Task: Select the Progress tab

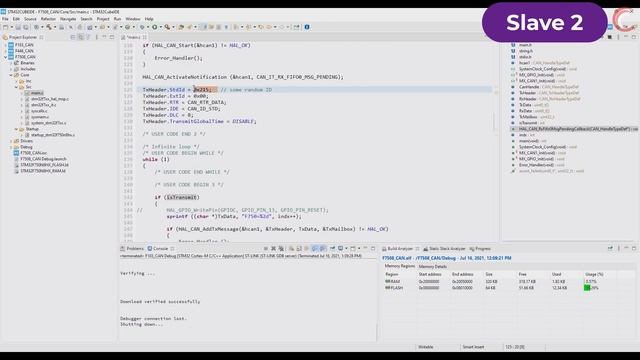Action: (x=480, y=249)
